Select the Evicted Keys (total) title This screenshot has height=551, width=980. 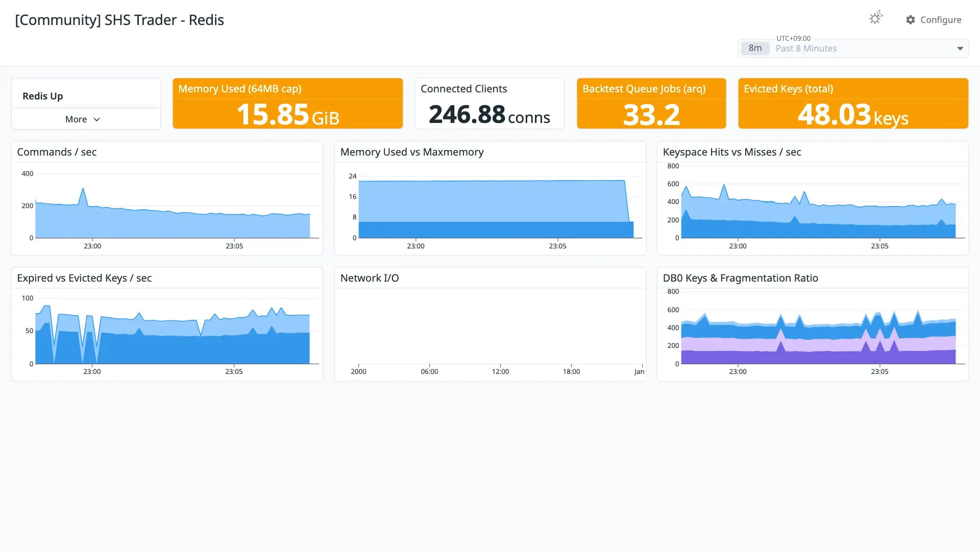(x=789, y=89)
